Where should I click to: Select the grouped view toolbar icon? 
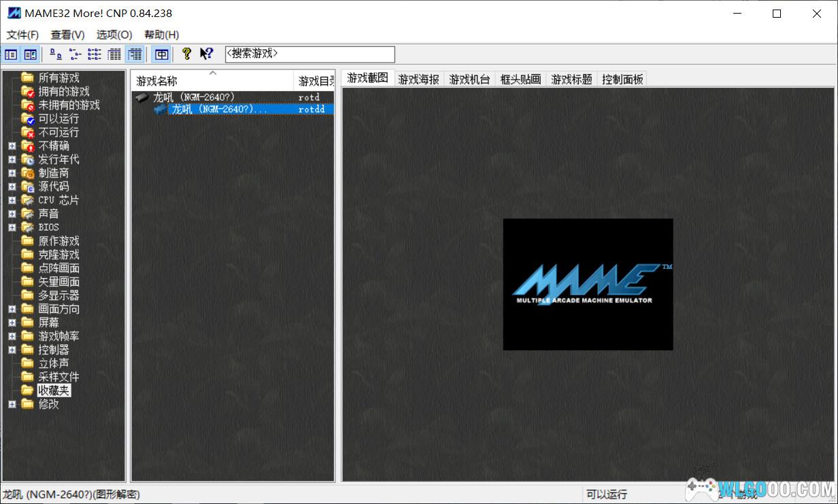(135, 54)
